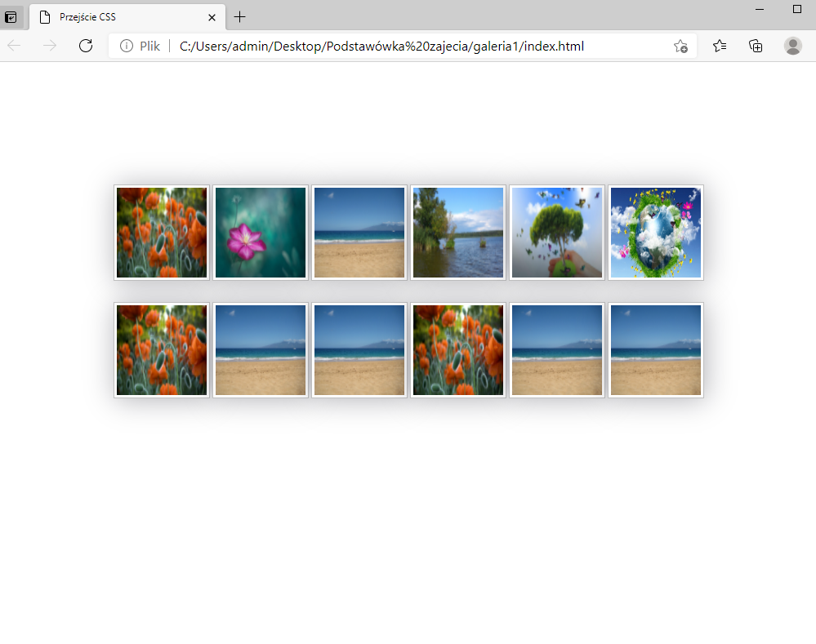Add this page to favorites star icon
This screenshot has height=644, width=816.
tap(680, 46)
